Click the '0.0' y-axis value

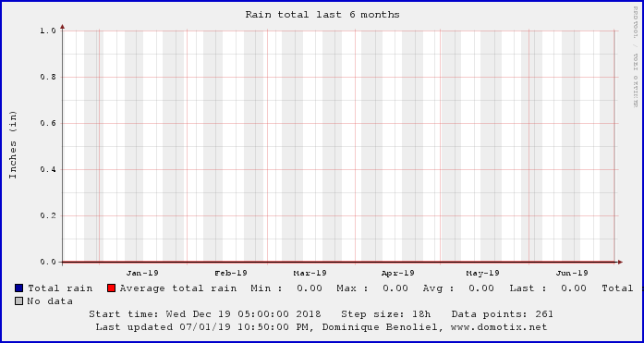tap(48, 262)
